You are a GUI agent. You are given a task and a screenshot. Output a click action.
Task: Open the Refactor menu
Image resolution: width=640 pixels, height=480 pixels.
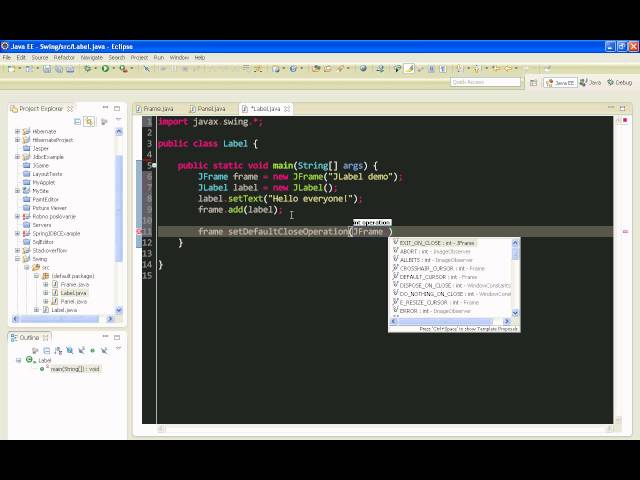click(x=64, y=58)
